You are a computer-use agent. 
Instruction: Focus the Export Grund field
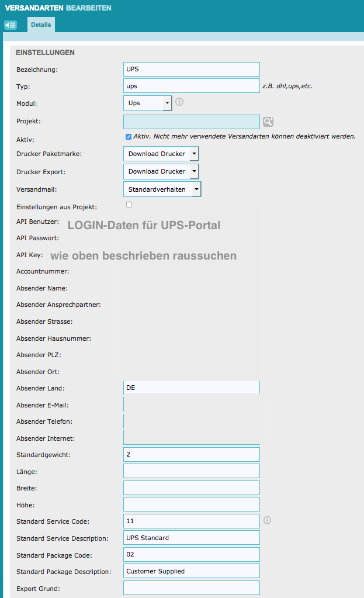point(192,587)
